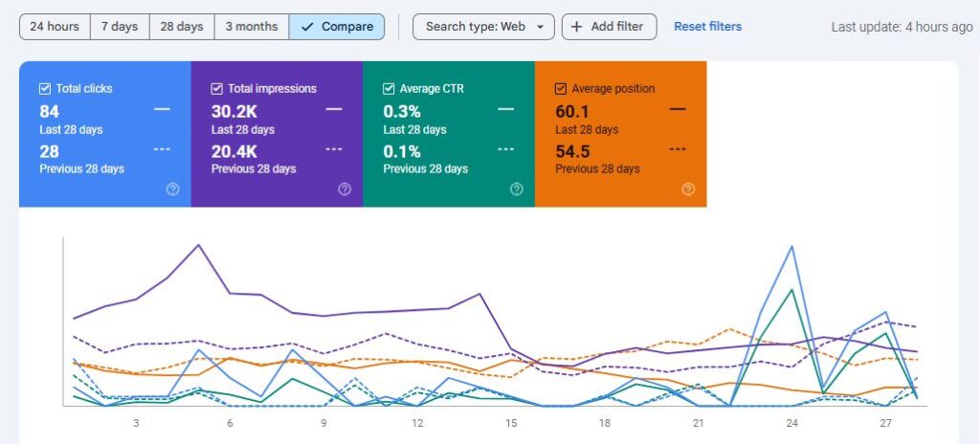Click the checkmark icon on Compare
Screen dimensions: 980x444
coord(306,27)
